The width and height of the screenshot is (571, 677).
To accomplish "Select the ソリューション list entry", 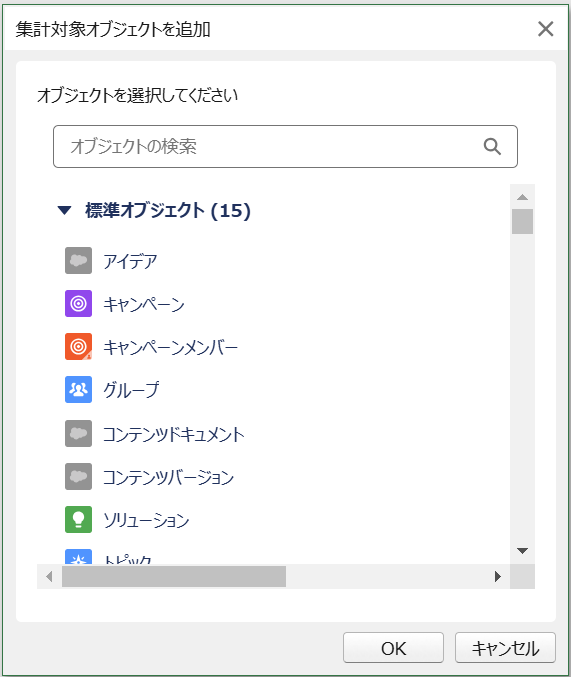I will tap(146, 520).
